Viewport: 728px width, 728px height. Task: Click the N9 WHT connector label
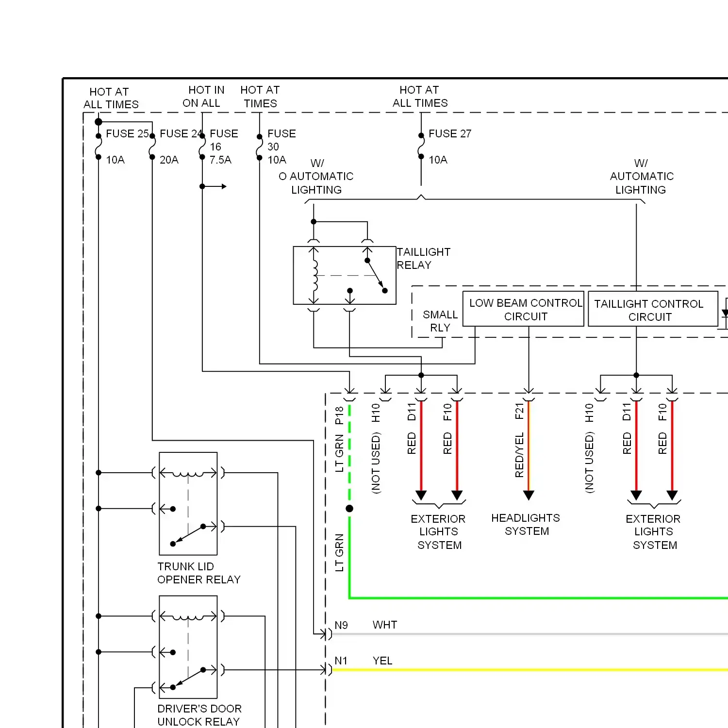tap(341, 625)
